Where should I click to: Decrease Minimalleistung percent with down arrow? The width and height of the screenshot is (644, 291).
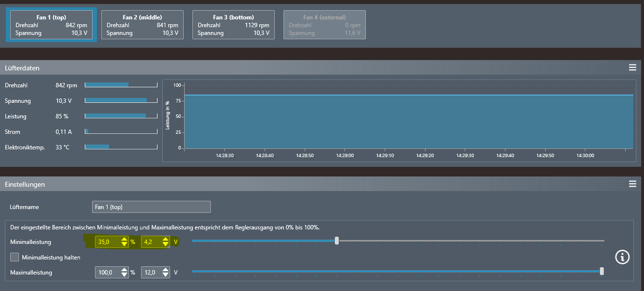(x=125, y=244)
